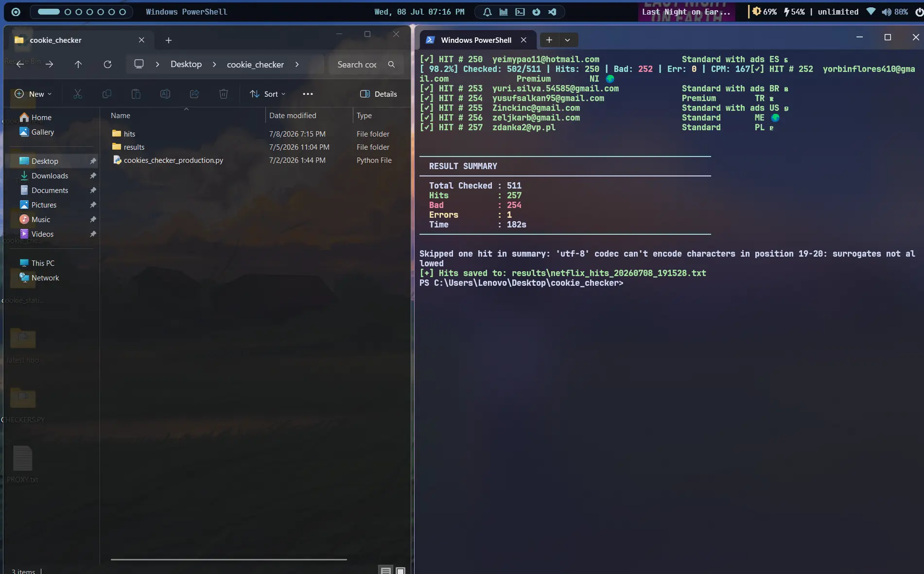Image resolution: width=924 pixels, height=574 pixels.
Task: Launch the Firefox icon in top bar
Action: [x=536, y=12]
